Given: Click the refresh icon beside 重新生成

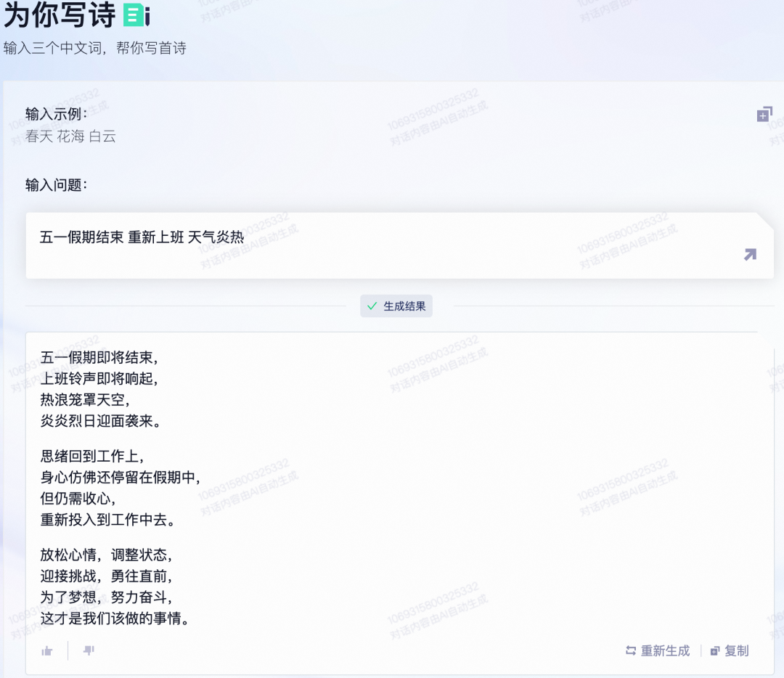Looking at the screenshot, I should pyautogui.click(x=630, y=651).
